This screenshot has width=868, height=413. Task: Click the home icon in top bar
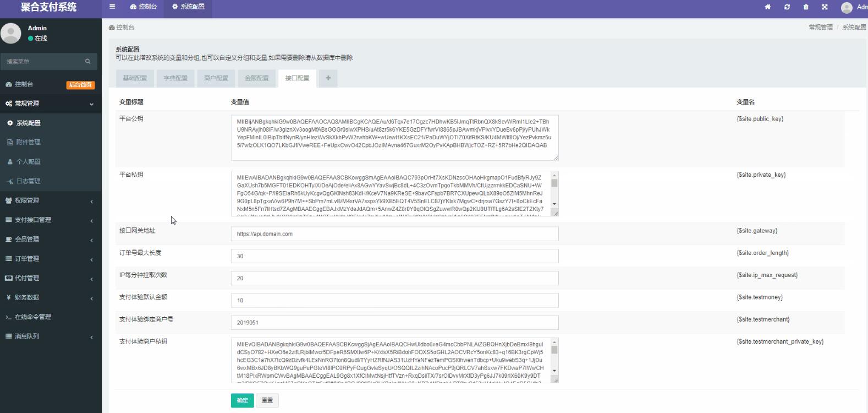(x=768, y=7)
